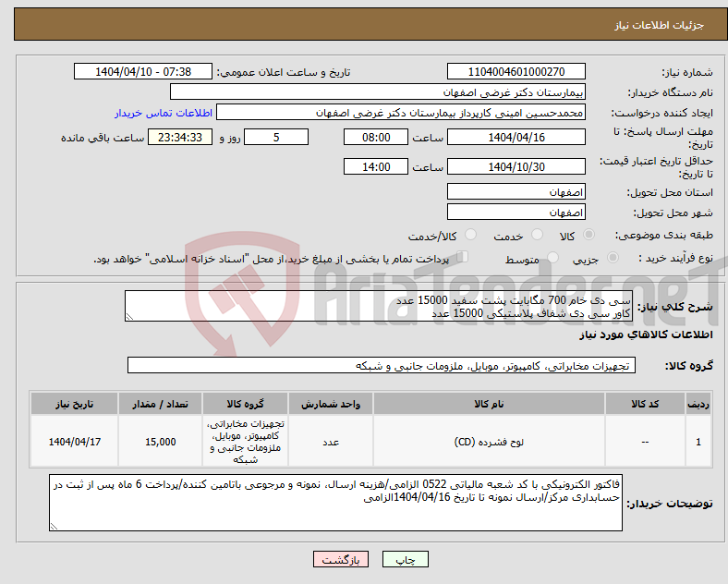Click the deadline time field 08:00
The height and width of the screenshot is (584, 728).
point(376,137)
